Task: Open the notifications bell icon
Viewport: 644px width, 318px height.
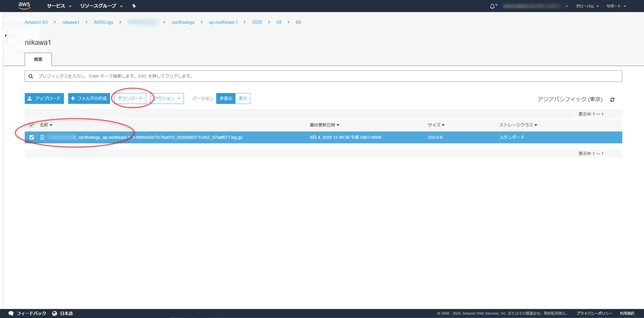Action: 492,6
